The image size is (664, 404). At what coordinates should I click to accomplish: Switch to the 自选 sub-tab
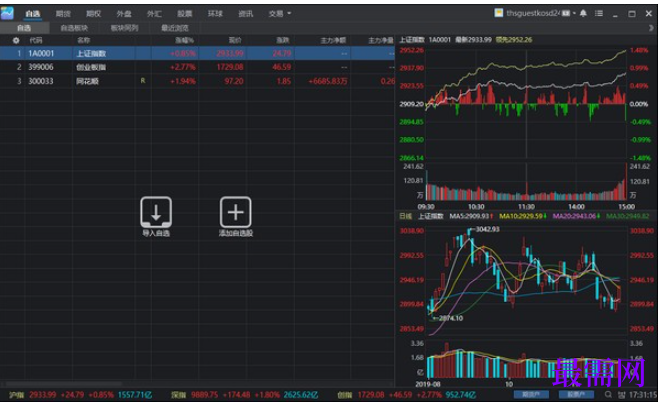click(x=24, y=28)
